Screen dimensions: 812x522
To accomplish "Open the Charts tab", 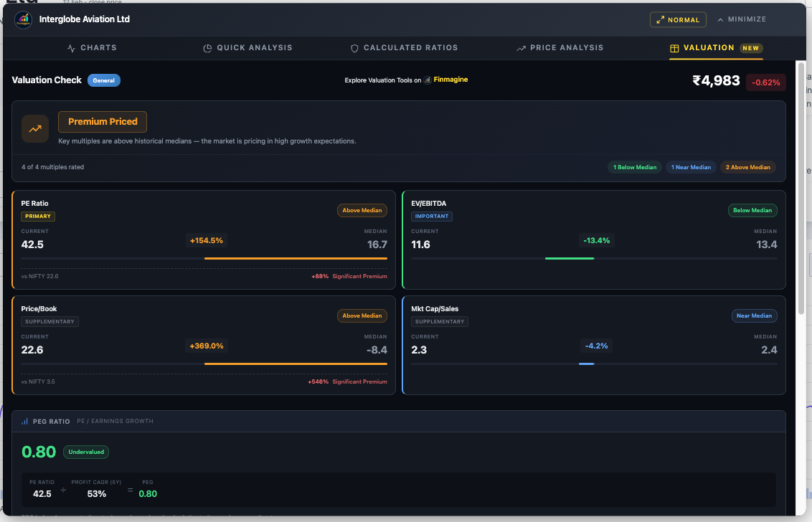I will coord(92,48).
